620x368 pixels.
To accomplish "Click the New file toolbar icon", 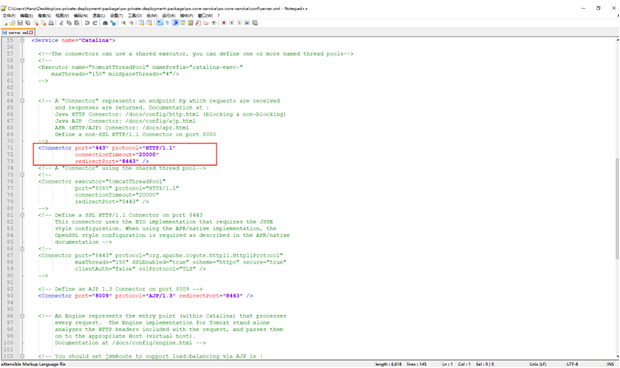I will coord(5,23).
